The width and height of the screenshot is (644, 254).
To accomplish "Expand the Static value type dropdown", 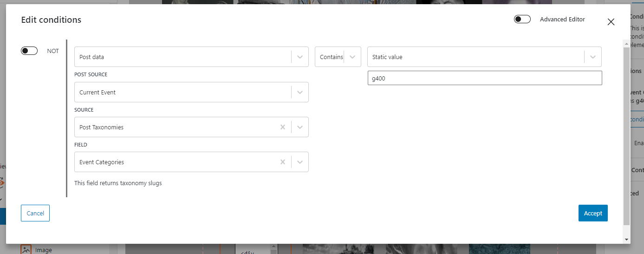I will coord(593,57).
